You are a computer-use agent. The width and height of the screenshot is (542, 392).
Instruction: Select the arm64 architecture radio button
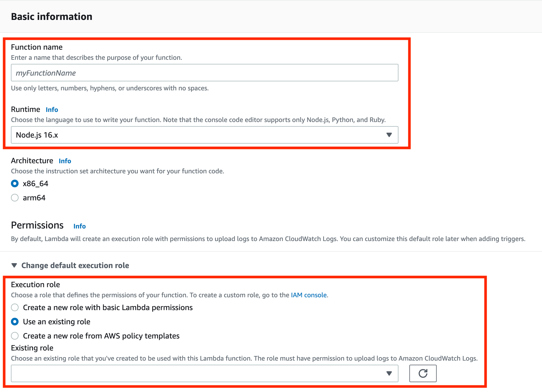(15, 198)
